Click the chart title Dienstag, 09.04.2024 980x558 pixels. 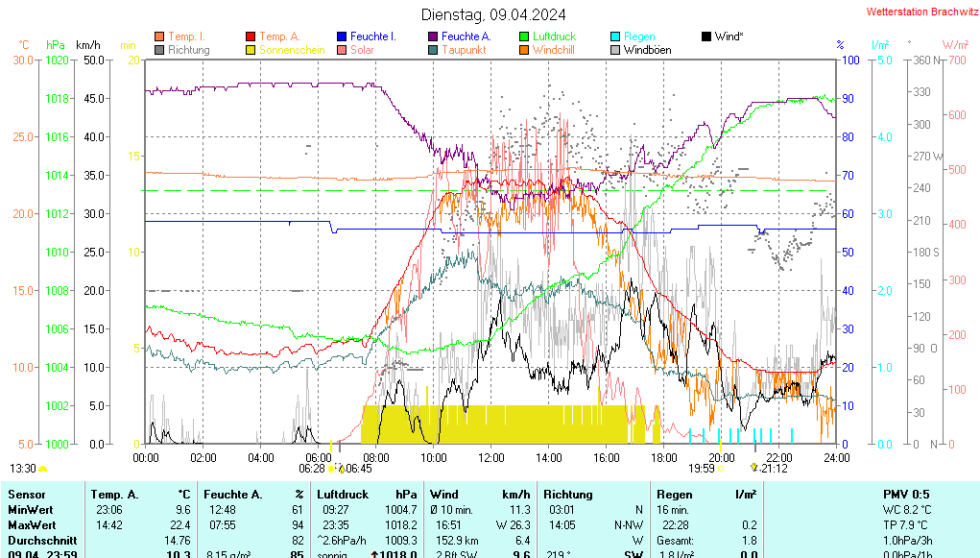click(x=493, y=14)
